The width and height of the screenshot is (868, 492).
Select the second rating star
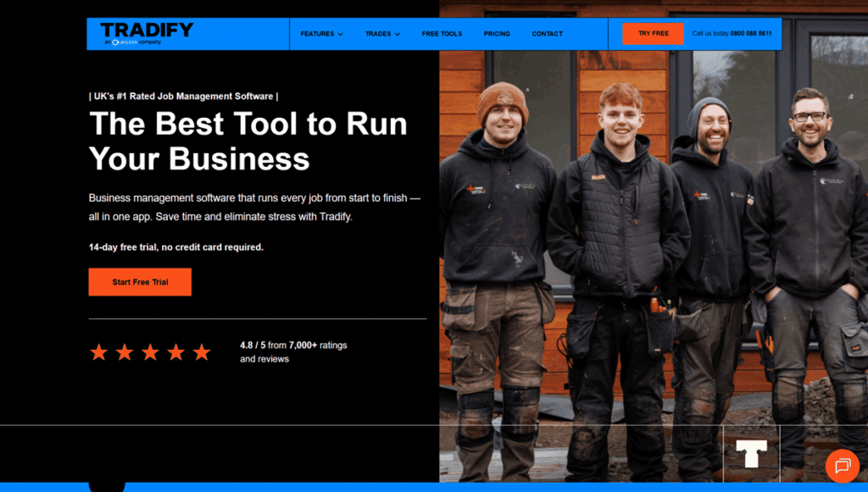(125, 351)
